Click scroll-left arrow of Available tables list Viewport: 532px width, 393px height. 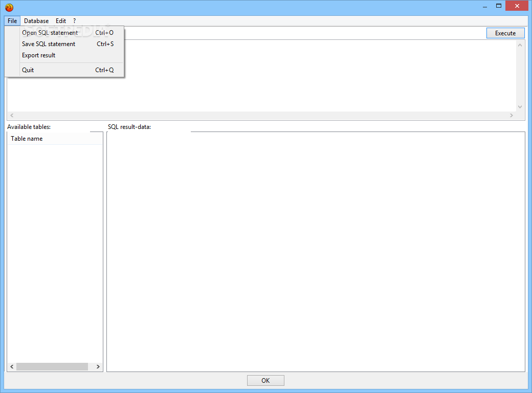[x=12, y=366]
